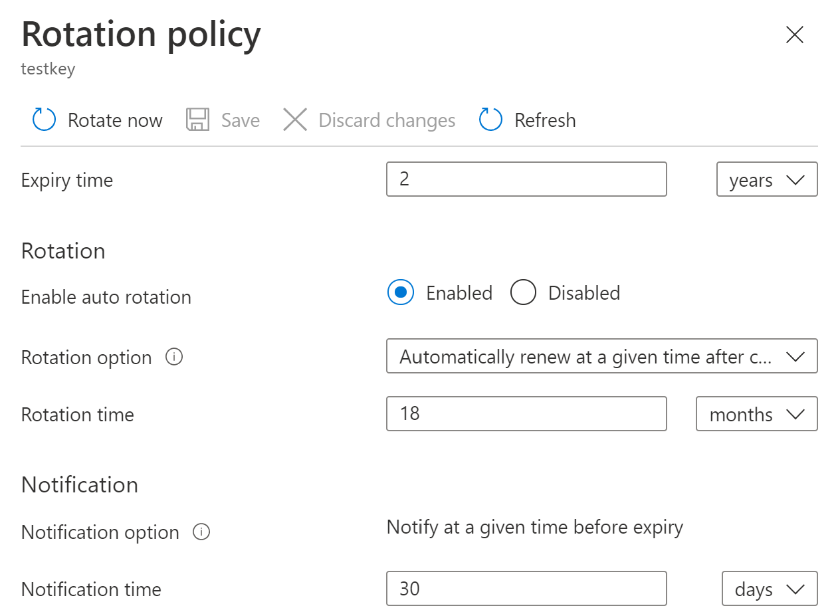Click the Refresh toolbar label

pyautogui.click(x=545, y=120)
